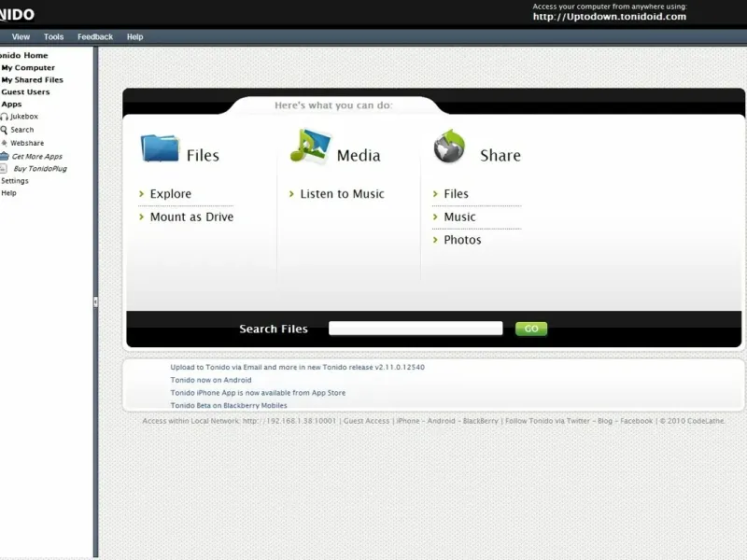The image size is (747, 560).
Task: Open Help in the sidebar
Action: [8, 193]
